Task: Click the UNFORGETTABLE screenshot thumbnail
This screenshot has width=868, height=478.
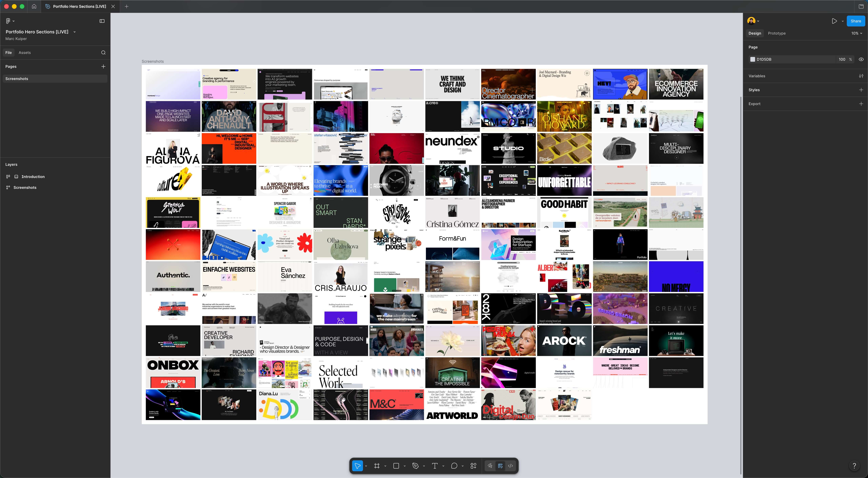Action: (x=564, y=181)
